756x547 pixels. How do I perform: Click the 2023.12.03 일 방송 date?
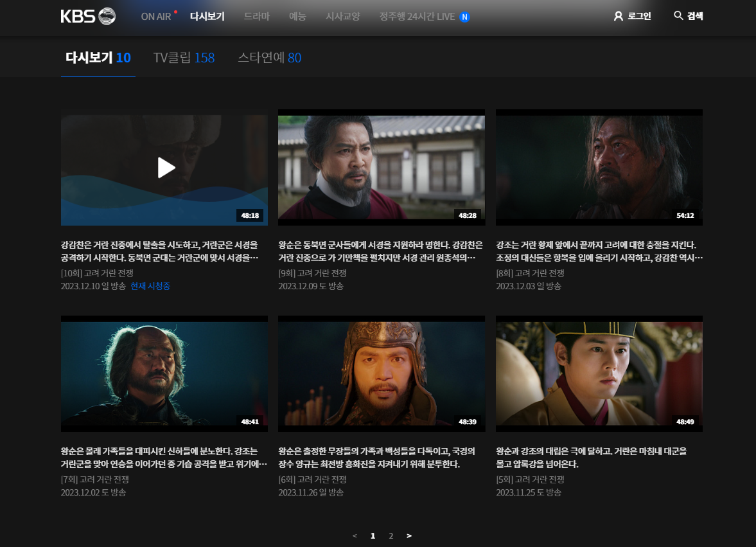pos(529,286)
